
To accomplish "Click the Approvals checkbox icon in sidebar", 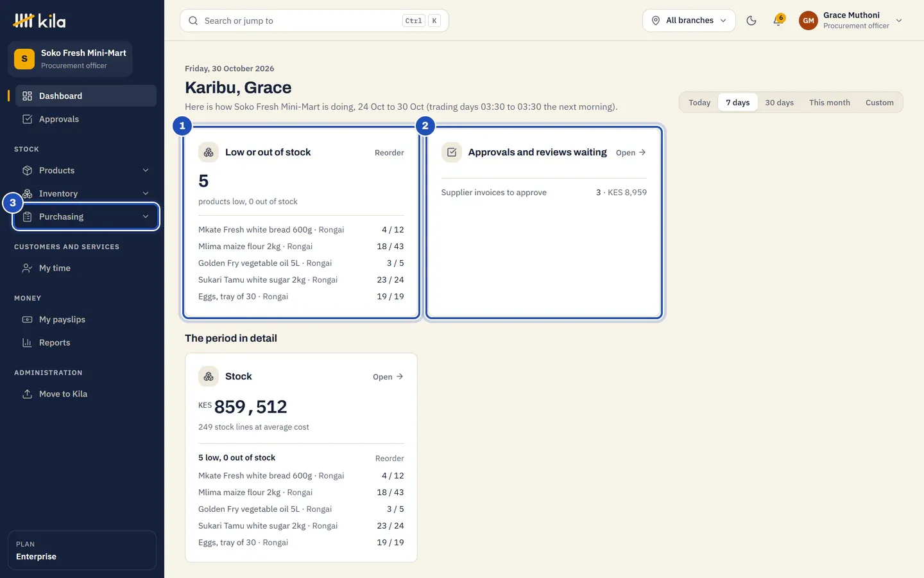I will click(27, 119).
